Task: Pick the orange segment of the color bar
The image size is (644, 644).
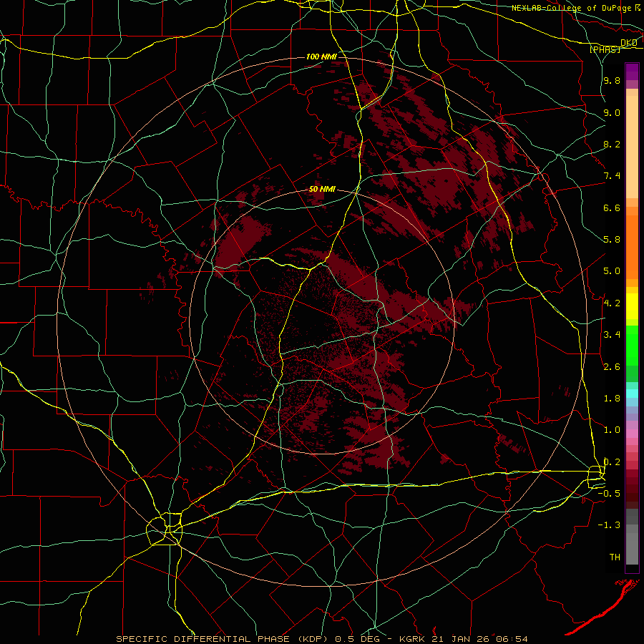Action: tap(632, 248)
